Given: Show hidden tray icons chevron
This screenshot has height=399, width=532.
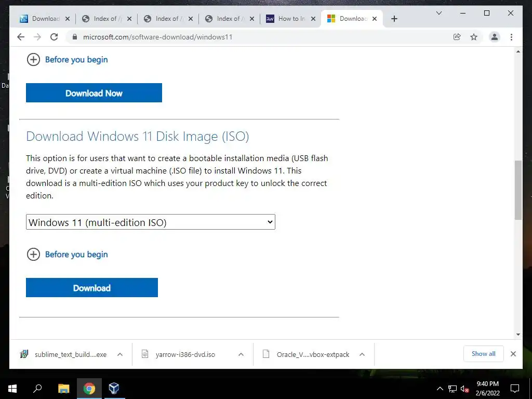Looking at the screenshot, I should click(x=440, y=389).
